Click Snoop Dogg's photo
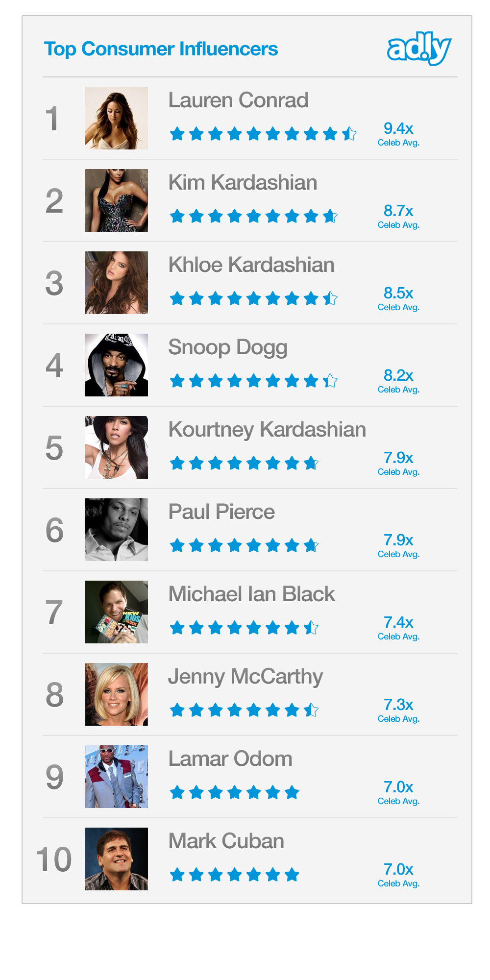490x980 pixels. coord(117,365)
